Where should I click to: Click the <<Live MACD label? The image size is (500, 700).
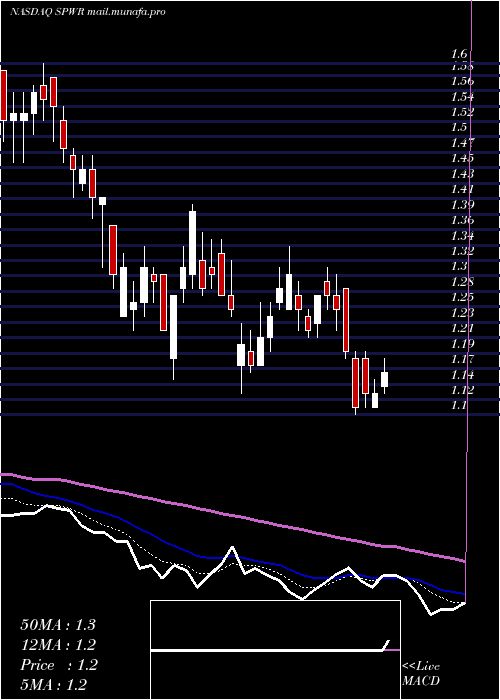click(x=421, y=674)
